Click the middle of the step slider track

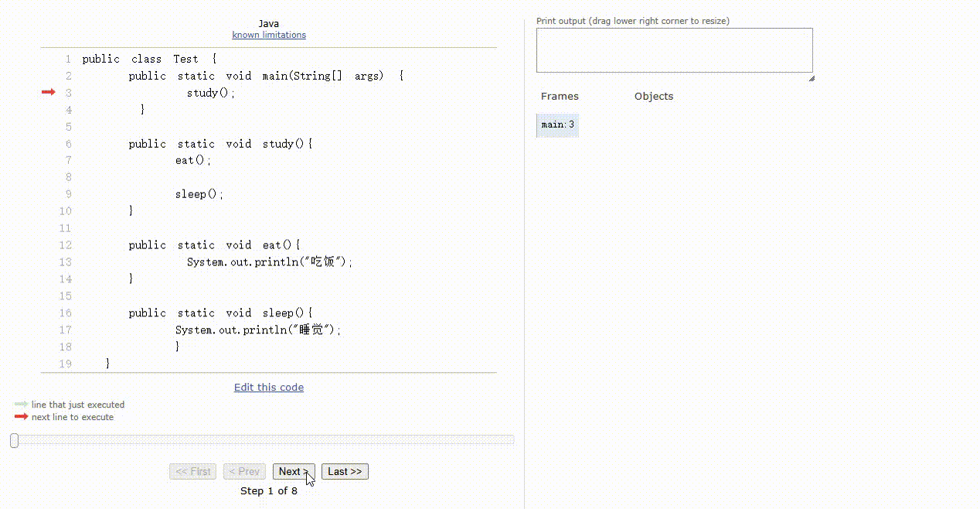tap(263, 440)
